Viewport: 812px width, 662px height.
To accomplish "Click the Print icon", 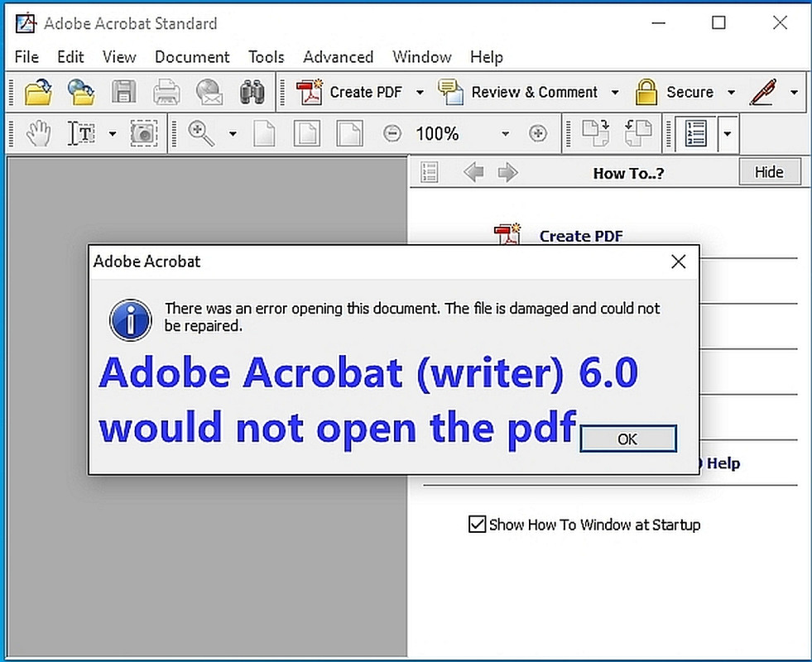I will tap(166, 92).
